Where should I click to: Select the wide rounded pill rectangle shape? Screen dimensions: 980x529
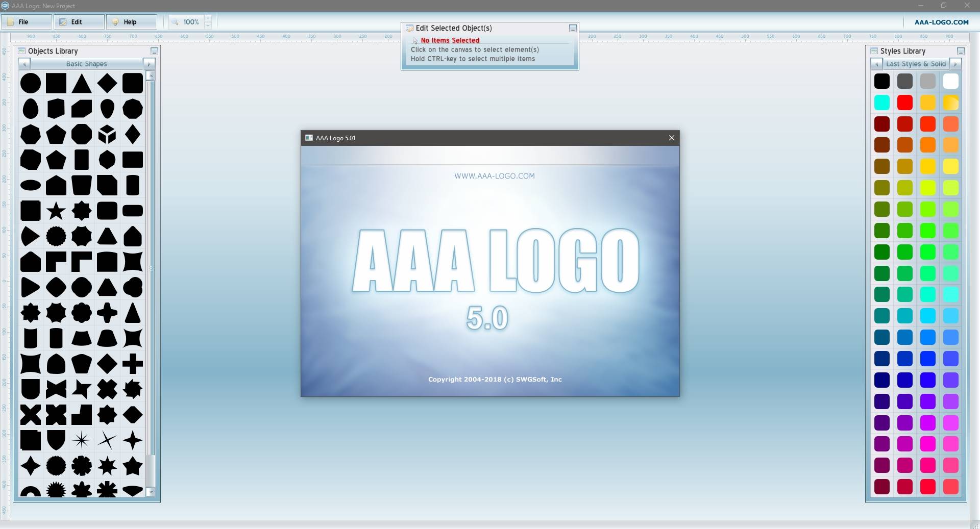133,211
